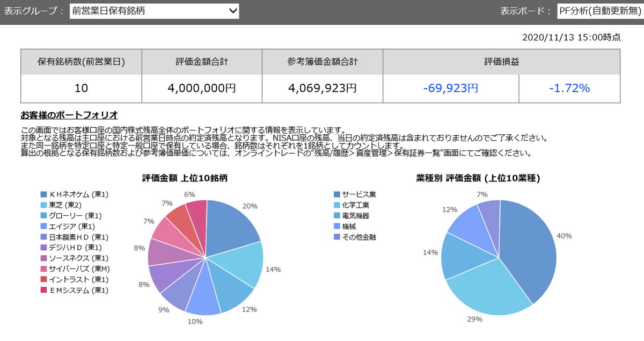The height and width of the screenshot is (341, 644).
Task: Click the 評価損益 column header
Action: 502,62
